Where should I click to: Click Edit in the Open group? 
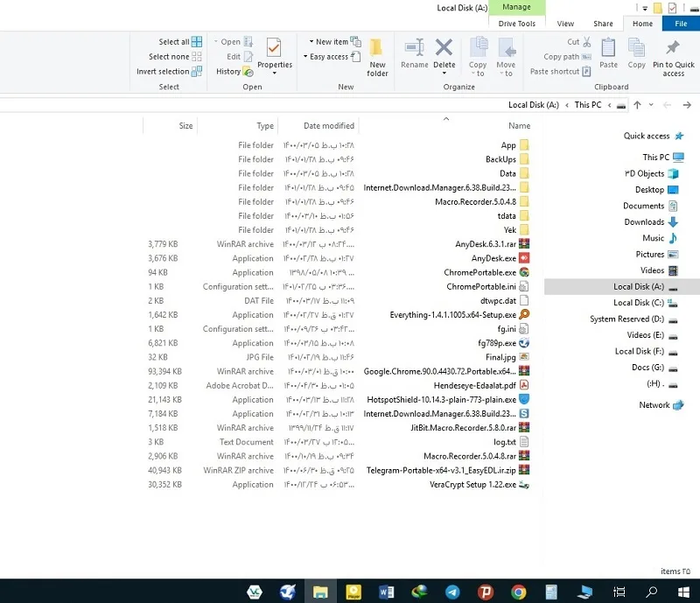[240, 57]
